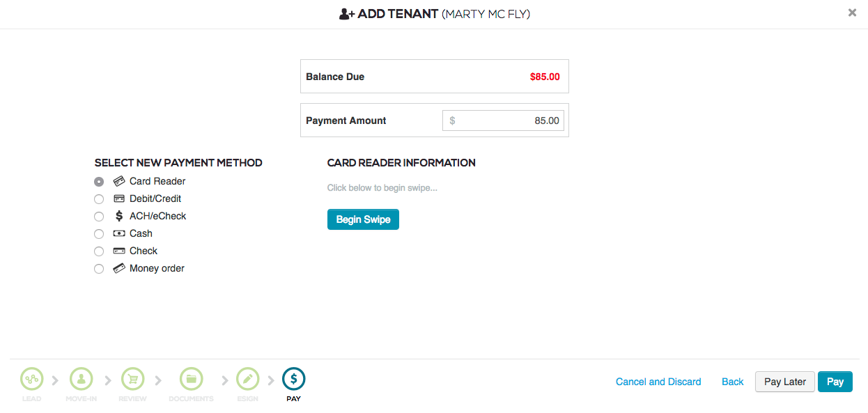Click Pay Later
The height and width of the screenshot is (413, 868).
784,382
